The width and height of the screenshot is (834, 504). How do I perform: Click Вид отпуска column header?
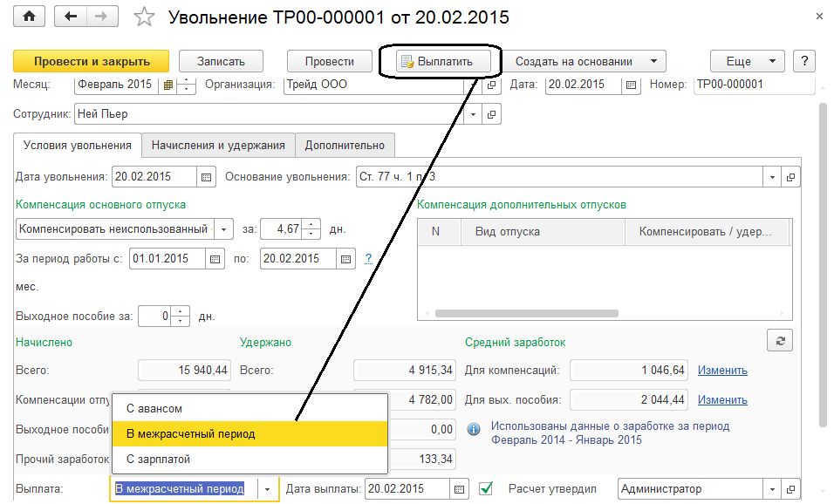click(x=543, y=232)
